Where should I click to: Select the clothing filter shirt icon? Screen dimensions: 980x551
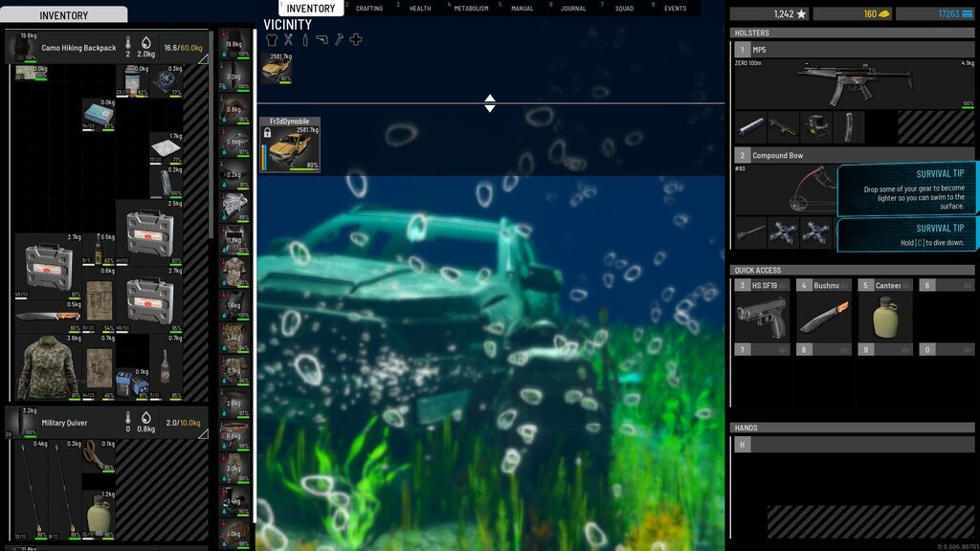pyautogui.click(x=271, y=40)
